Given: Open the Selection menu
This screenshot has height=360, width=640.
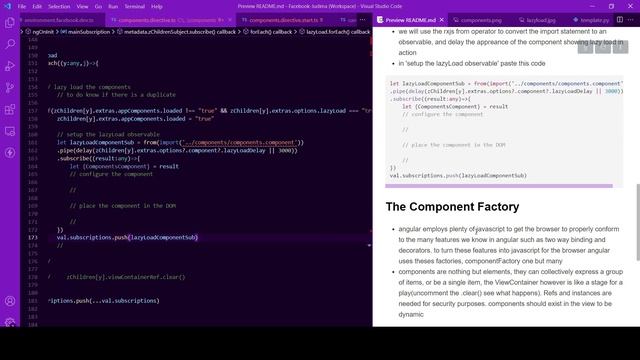Looking at the screenshot, I should click(59, 7).
